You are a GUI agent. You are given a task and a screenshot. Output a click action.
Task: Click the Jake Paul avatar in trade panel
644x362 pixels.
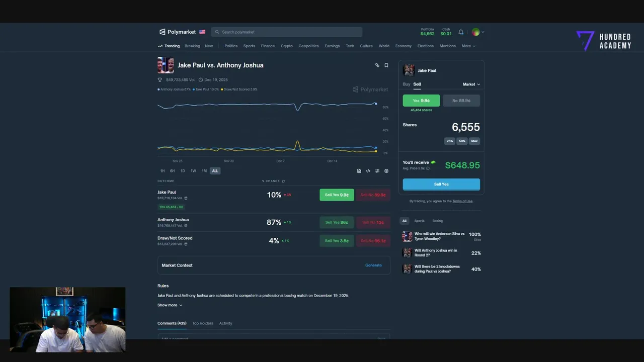coord(409,70)
